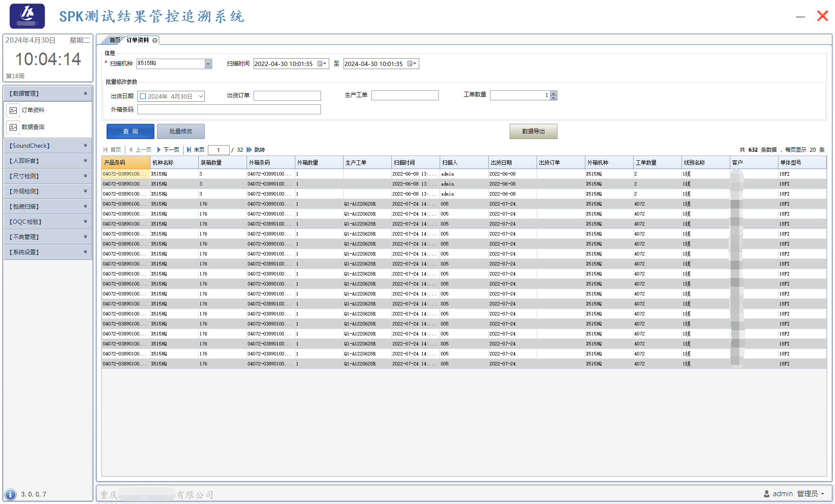
Task: Sort by 扫描人 column header
Action: [x=464, y=162]
